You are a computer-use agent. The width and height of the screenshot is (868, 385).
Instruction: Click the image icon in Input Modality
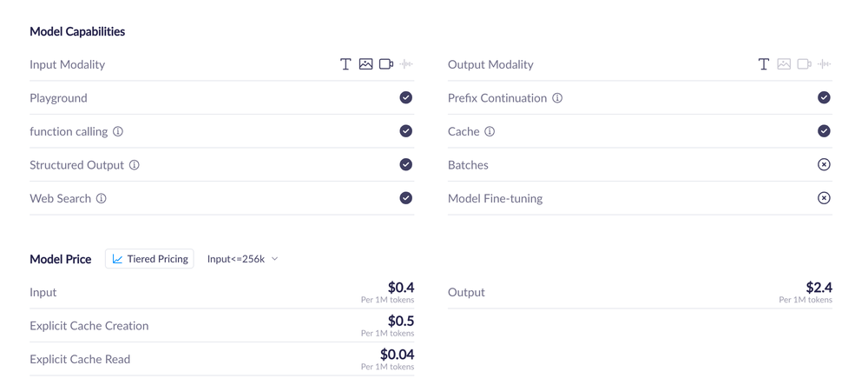pyautogui.click(x=365, y=64)
